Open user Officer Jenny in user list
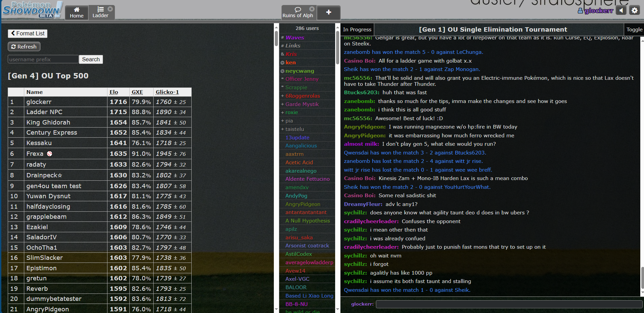This screenshot has width=644, height=313. click(x=302, y=79)
